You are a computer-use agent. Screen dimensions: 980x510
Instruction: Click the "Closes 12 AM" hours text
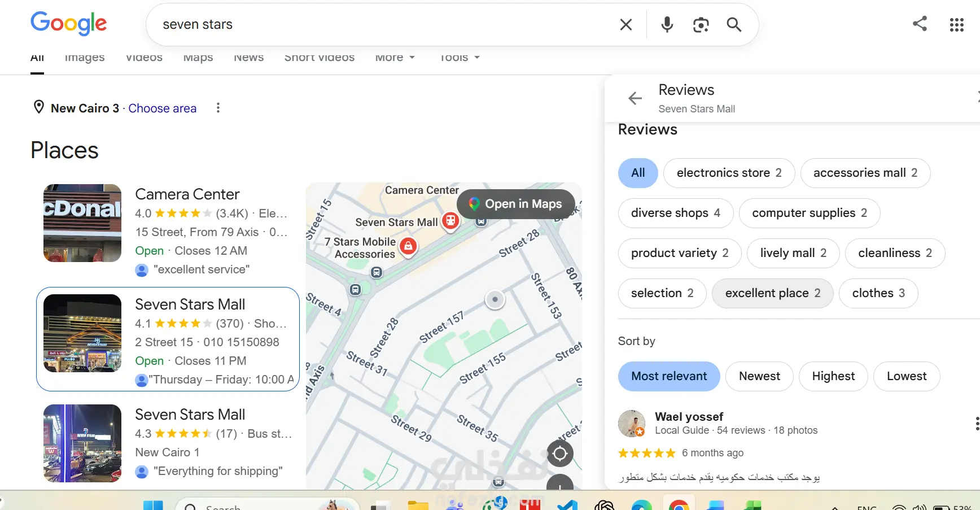(211, 251)
